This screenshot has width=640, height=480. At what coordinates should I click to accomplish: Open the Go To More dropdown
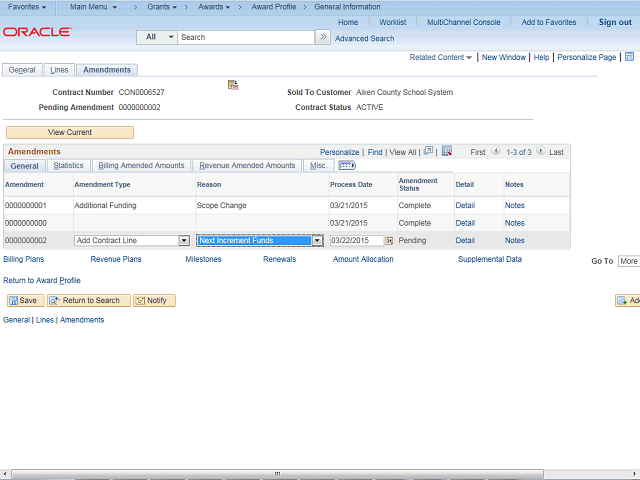[629, 261]
